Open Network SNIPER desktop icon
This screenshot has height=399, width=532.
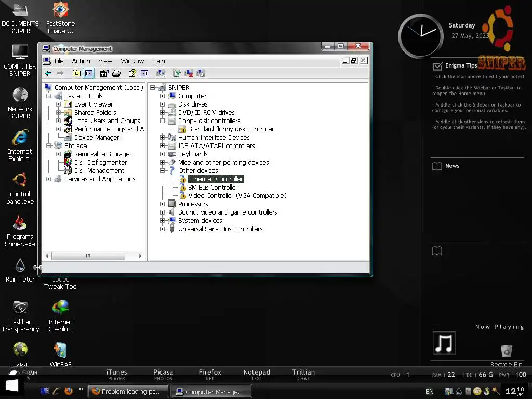tap(20, 103)
